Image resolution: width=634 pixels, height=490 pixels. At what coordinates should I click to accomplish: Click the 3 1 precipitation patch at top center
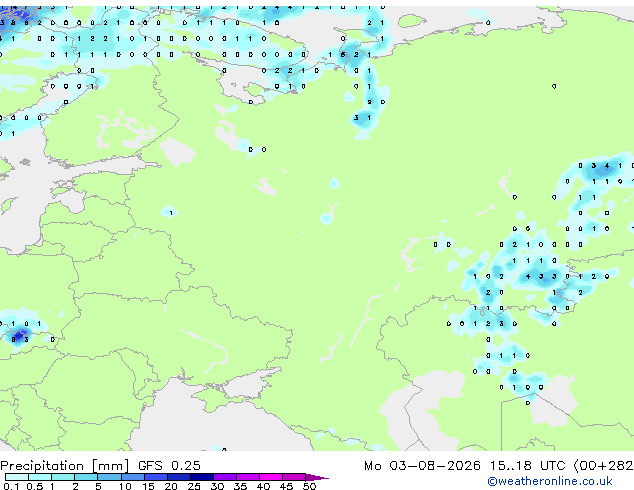click(x=362, y=118)
